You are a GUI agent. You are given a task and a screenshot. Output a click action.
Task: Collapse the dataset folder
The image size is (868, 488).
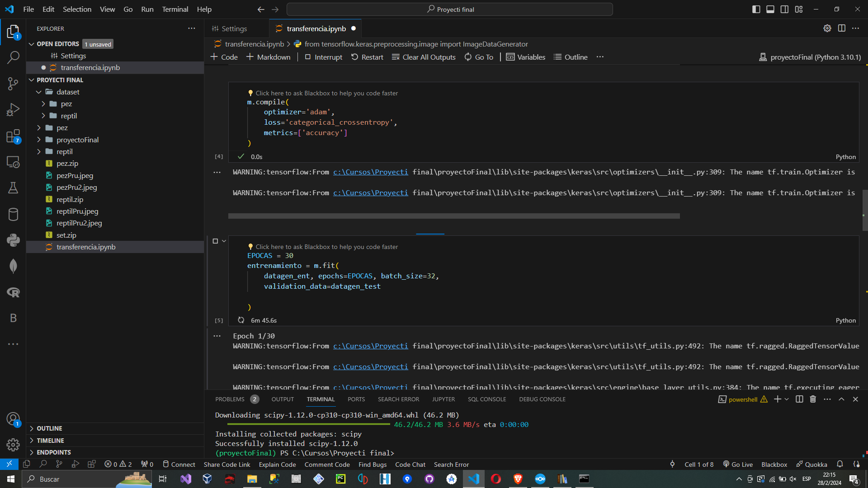click(68, 92)
